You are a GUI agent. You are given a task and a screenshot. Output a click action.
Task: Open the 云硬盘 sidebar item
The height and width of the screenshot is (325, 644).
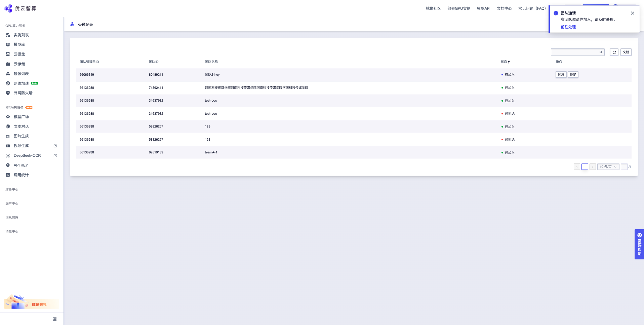click(x=19, y=54)
